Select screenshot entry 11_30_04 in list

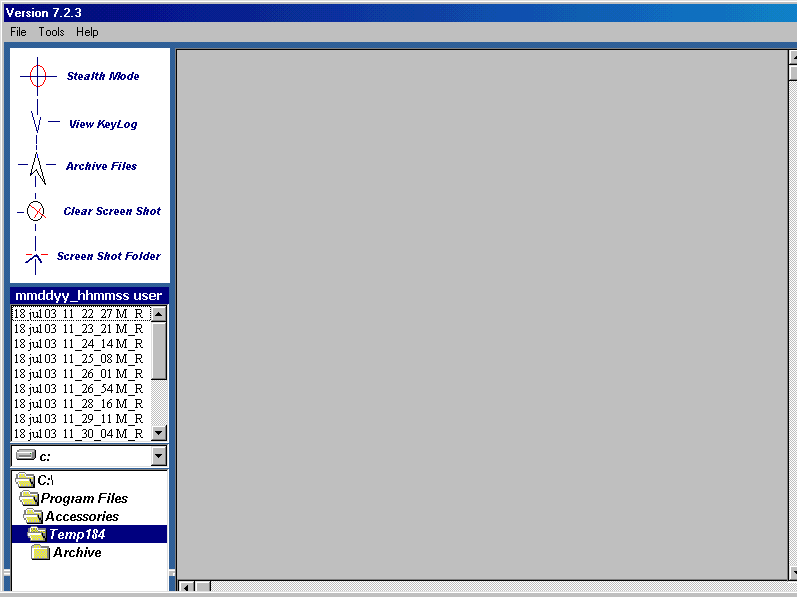point(78,434)
